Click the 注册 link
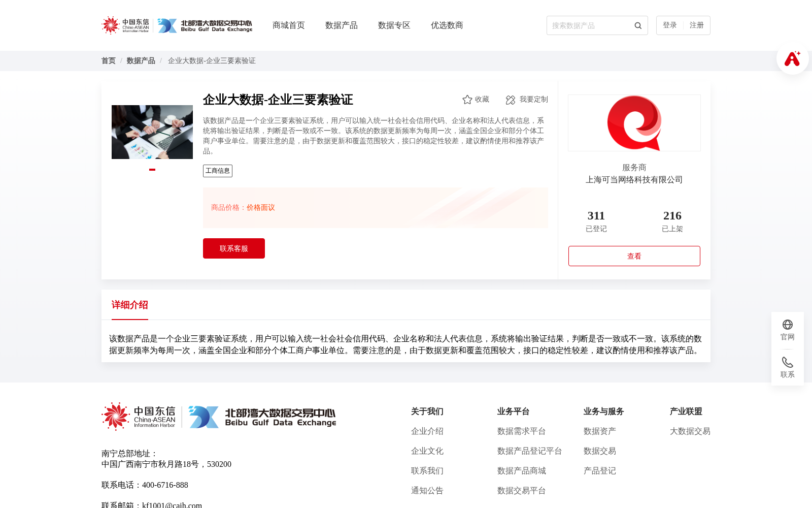 point(697,25)
